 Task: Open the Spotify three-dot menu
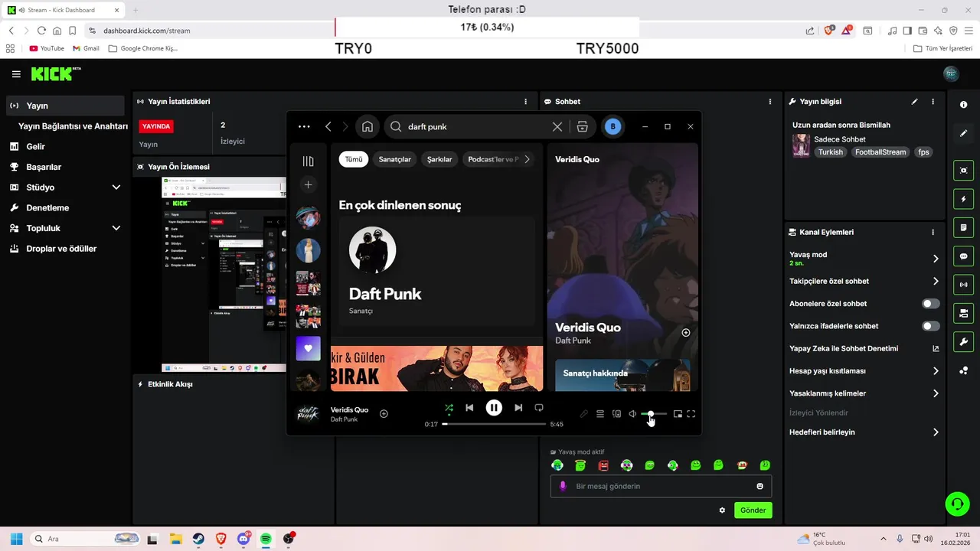click(304, 127)
